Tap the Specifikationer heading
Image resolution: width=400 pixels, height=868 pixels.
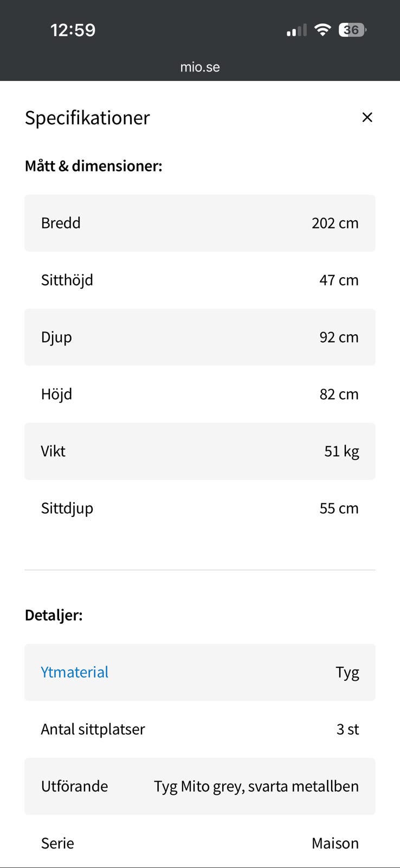click(x=87, y=118)
